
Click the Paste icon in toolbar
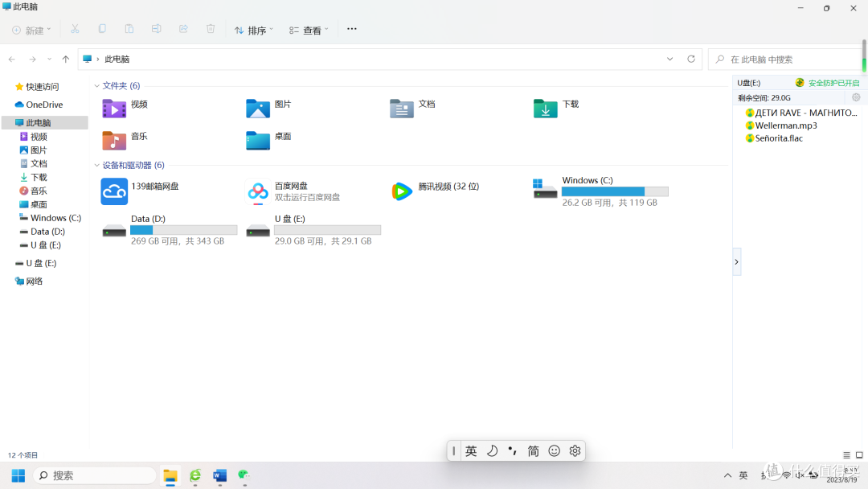129,29
